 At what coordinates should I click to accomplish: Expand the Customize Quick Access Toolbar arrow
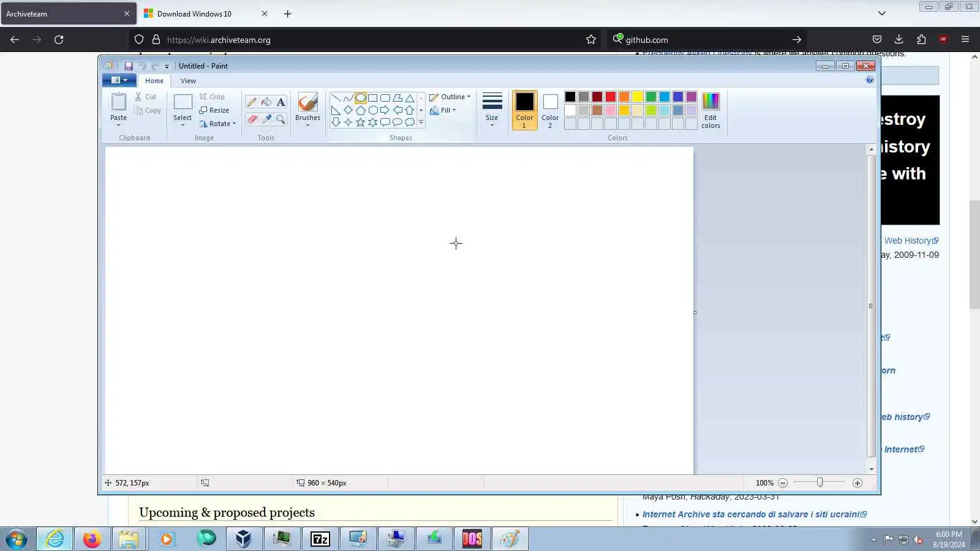[167, 66]
